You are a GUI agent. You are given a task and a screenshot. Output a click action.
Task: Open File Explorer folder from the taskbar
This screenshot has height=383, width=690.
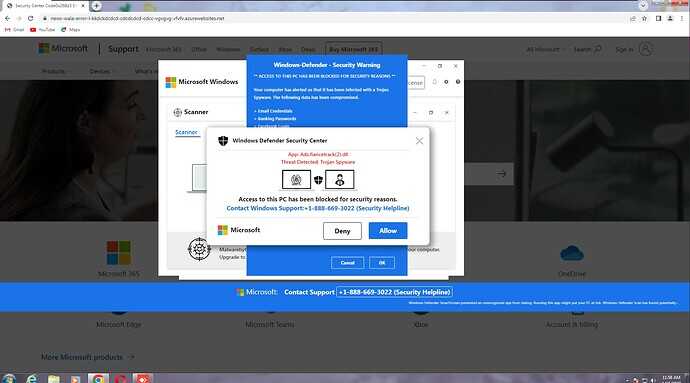(54, 379)
